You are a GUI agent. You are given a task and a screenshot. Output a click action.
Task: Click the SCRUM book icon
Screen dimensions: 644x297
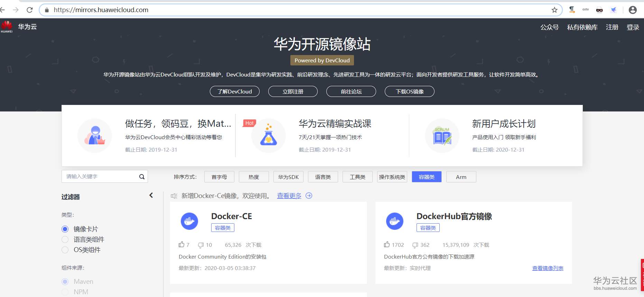click(x=442, y=136)
